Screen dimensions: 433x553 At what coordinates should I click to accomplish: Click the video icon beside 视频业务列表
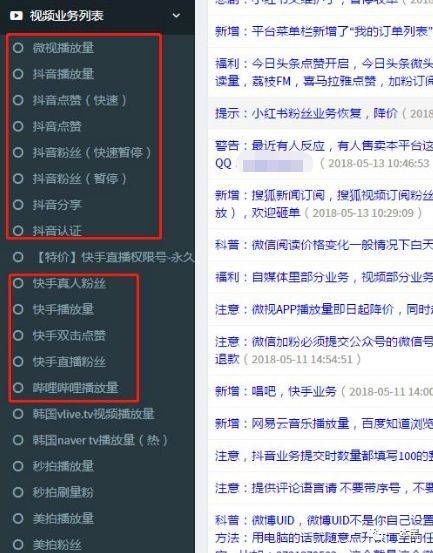click(16, 16)
